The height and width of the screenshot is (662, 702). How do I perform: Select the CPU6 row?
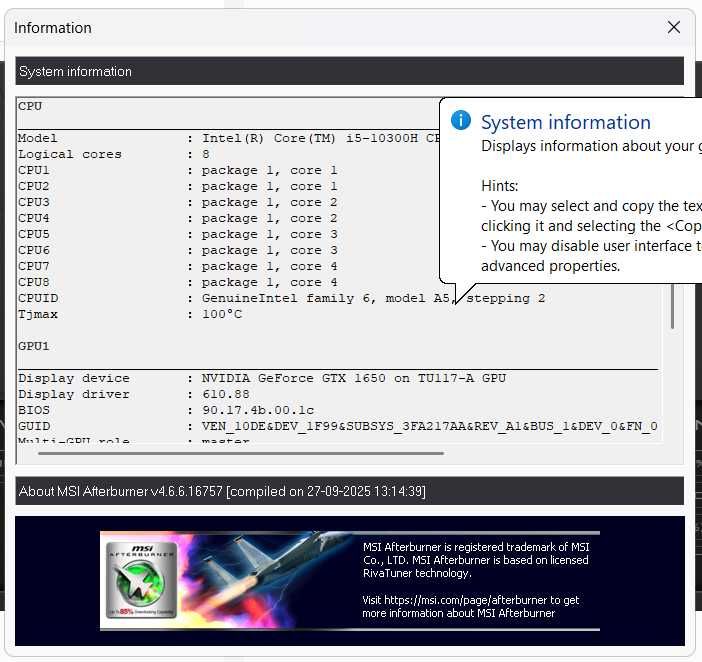point(178,251)
